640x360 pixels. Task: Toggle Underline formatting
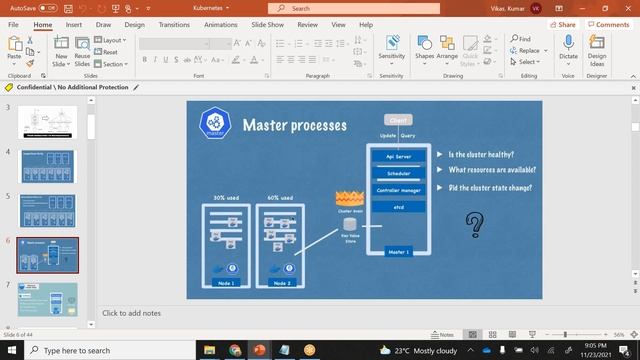pyautogui.click(x=166, y=60)
